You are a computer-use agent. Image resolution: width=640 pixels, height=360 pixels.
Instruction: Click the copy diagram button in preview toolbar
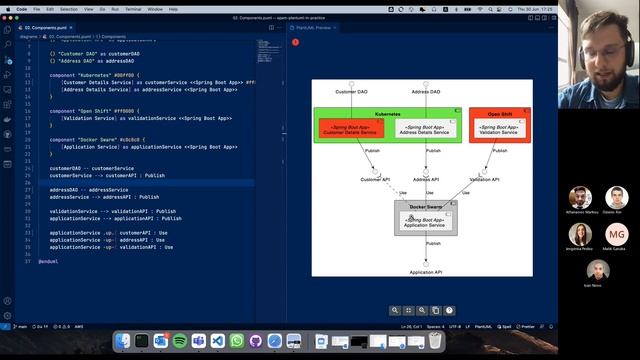[x=436, y=311]
